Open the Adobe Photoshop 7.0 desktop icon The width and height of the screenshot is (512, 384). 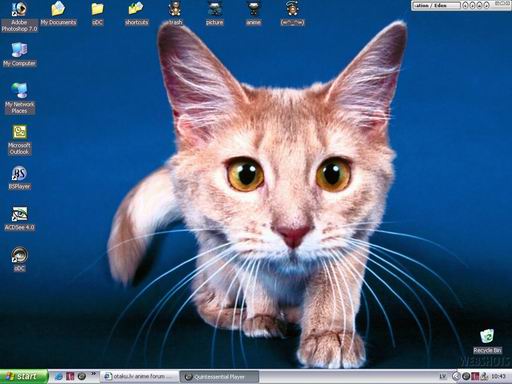(x=19, y=17)
